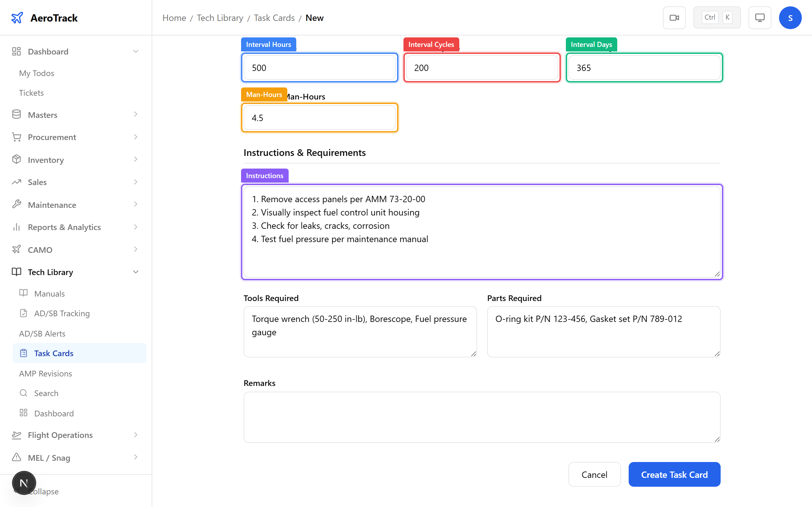The width and height of the screenshot is (812, 507).
Task: Switch to the Task Cards section
Action: tap(54, 353)
